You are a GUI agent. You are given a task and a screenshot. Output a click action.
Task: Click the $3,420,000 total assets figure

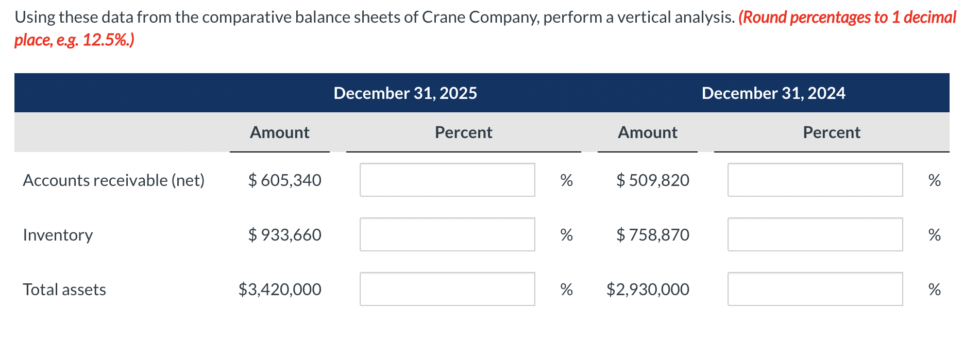(x=279, y=289)
